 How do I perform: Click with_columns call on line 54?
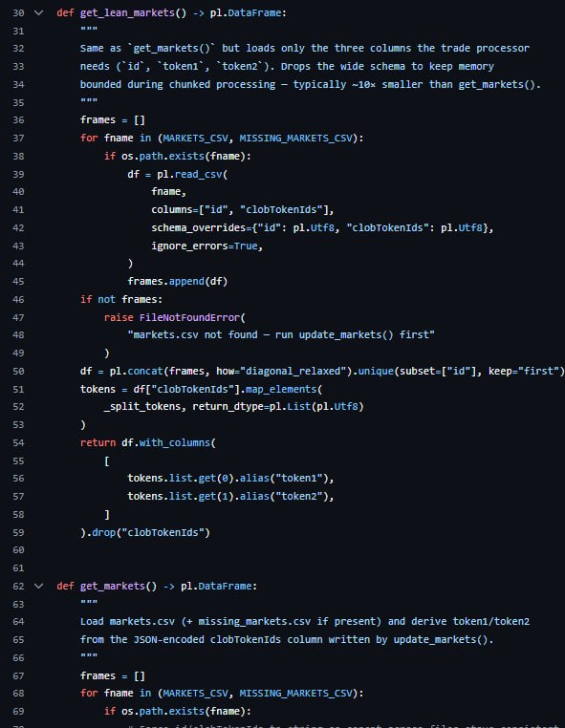175,443
